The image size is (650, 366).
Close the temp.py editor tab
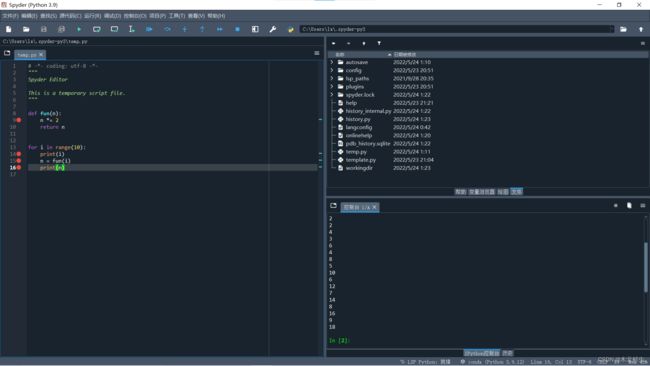(41, 55)
